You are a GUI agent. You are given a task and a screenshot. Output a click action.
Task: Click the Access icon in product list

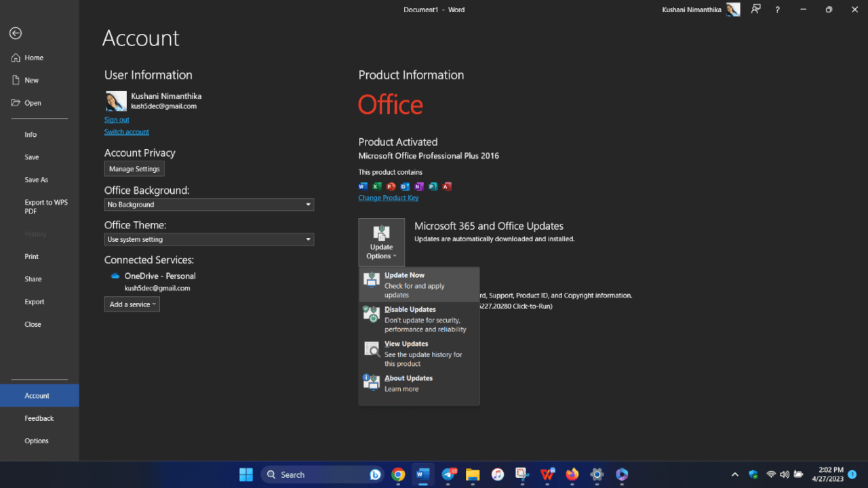tap(447, 186)
